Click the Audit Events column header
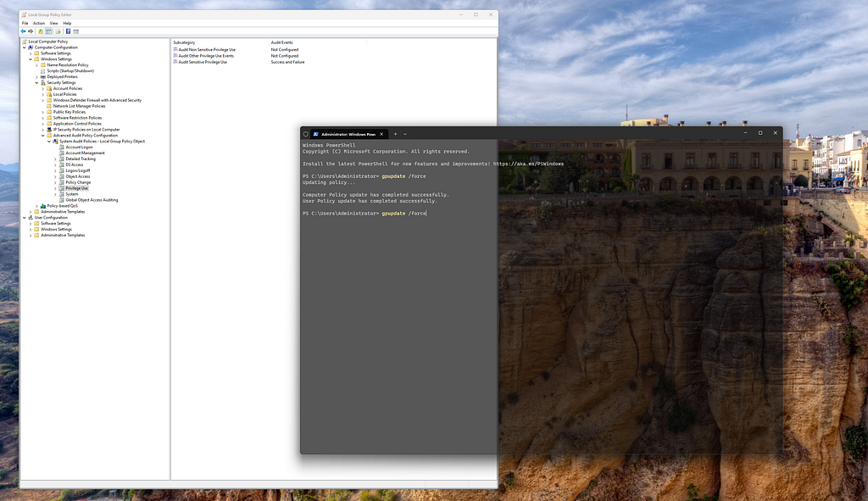Viewport: 868px width, 501px height. point(318,42)
